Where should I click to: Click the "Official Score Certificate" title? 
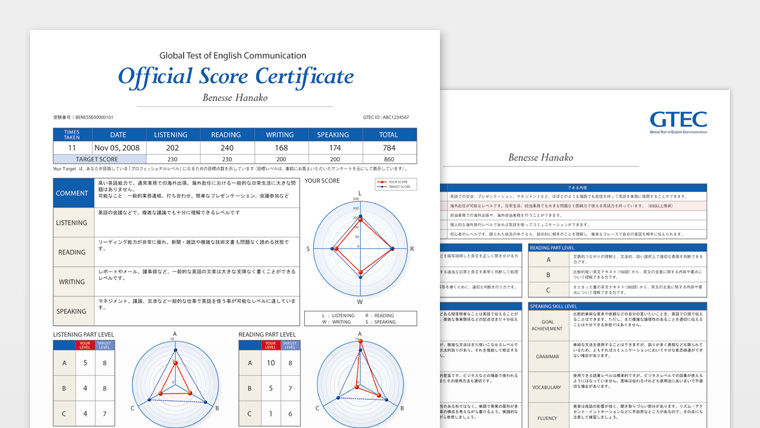[236, 77]
